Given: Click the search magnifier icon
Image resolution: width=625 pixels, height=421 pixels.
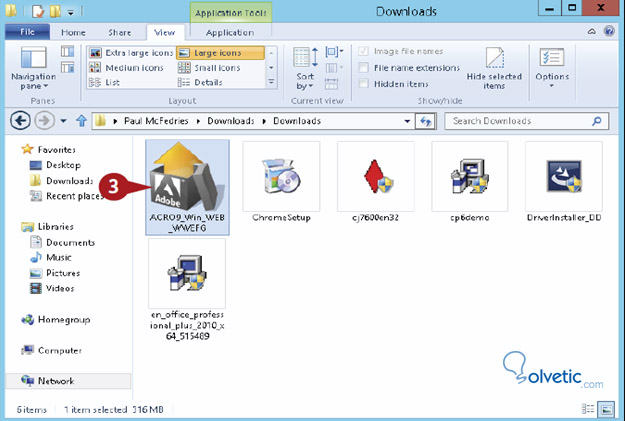Looking at the screenshot, I should click(597, 121).
